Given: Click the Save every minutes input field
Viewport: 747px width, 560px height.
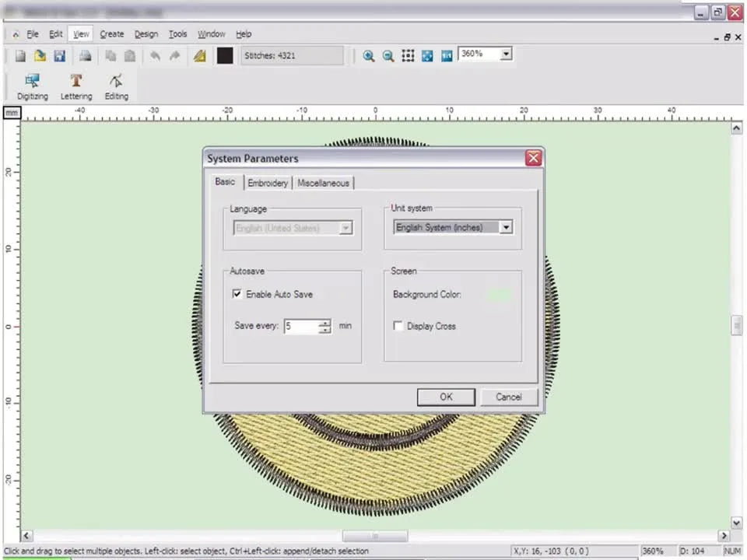Looking at the screenshot, I should [x=302, y=326].
